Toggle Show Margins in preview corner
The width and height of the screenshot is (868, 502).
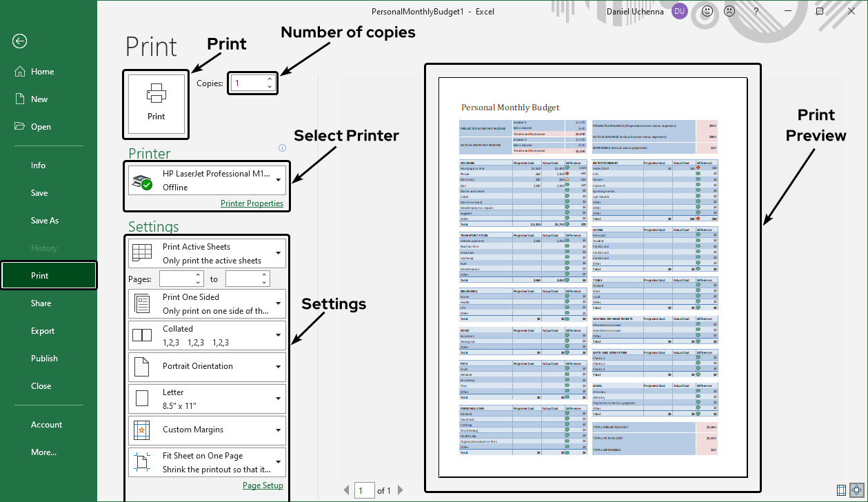[841, 490]
